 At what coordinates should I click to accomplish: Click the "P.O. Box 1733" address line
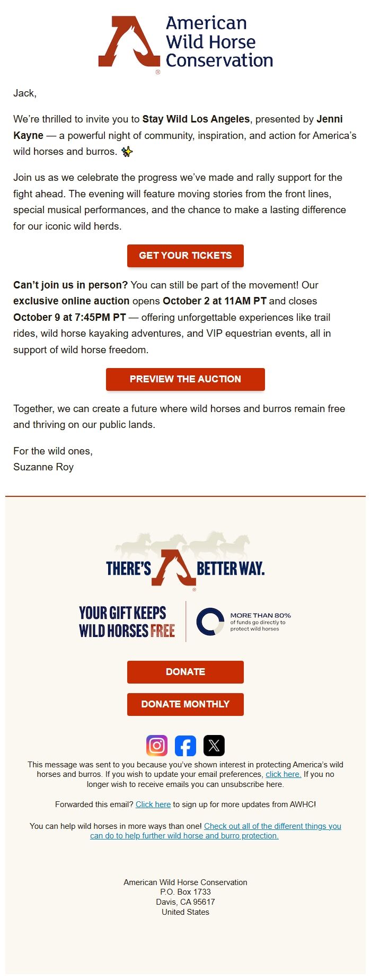coord(185,892)
